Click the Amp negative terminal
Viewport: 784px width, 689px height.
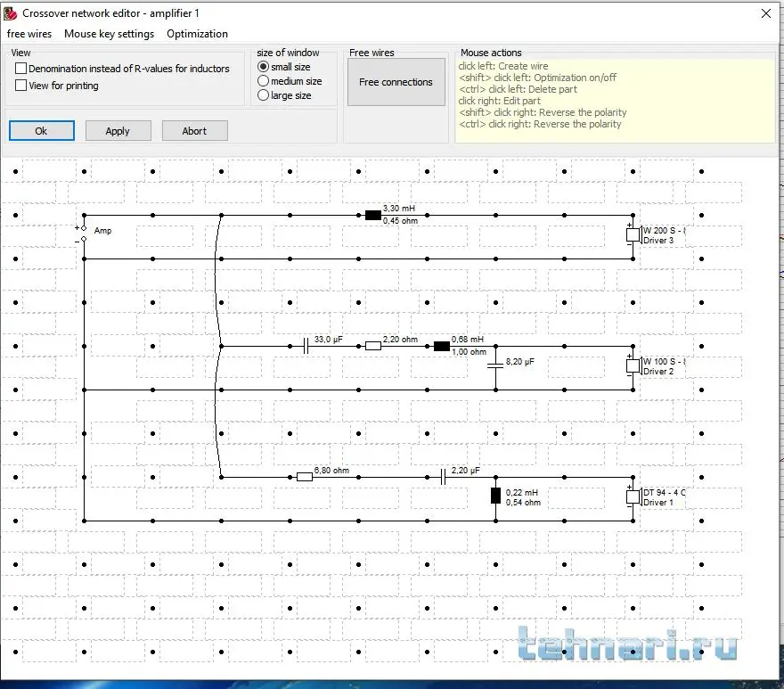pos(84,239)
